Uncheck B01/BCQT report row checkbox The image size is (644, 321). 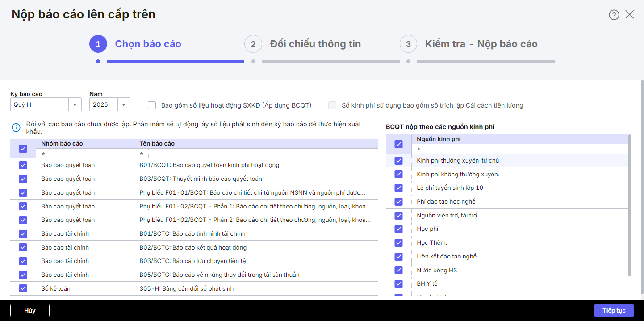coord(23,165)
